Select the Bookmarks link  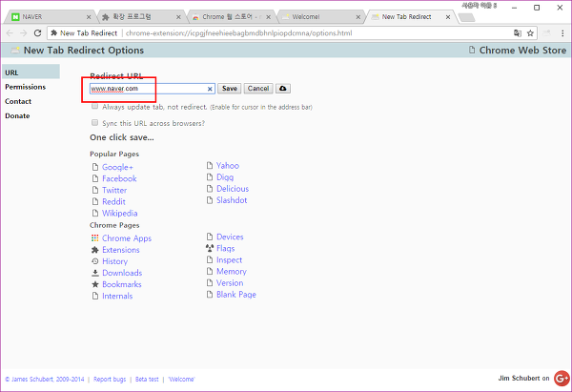[122, 284]
